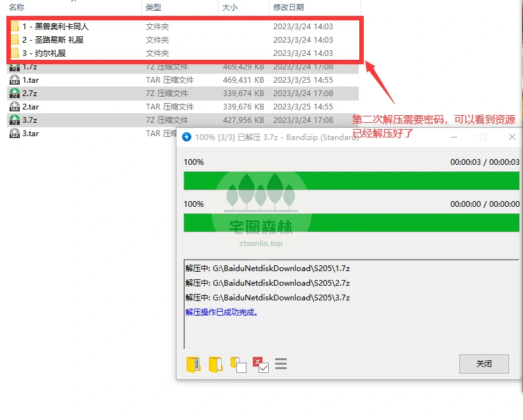Click the 7z archive icon for 2.7z
The image size is (523, 420).
pos(15,94)
